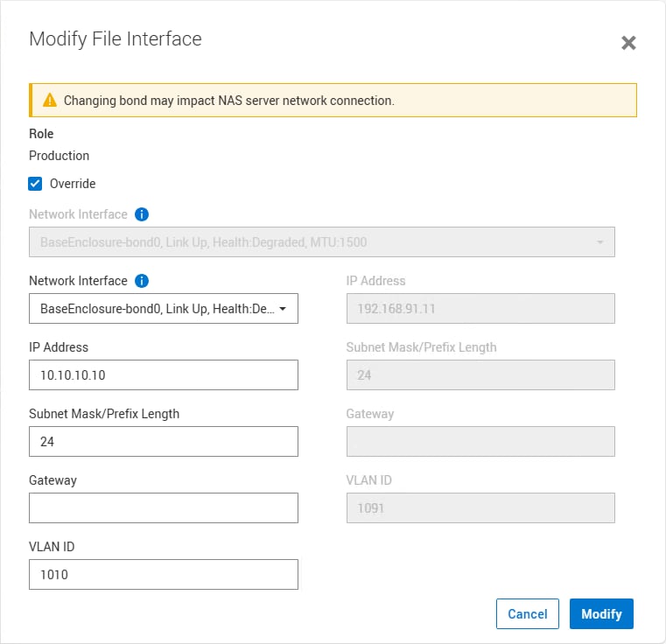
Task: Click the VLAN ID field containing 1010
Action: click(163, 574)
